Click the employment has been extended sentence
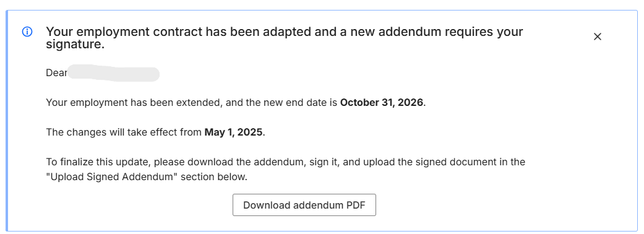 pos(236,102)
